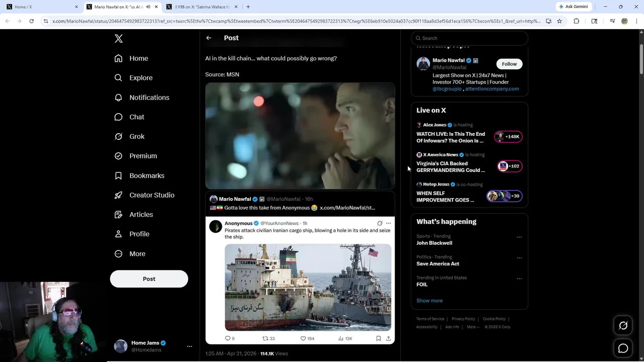Open Creator Studio in the sidebar
The height and width of the screenshot is (362, 644).
click(x=144, y=195)
